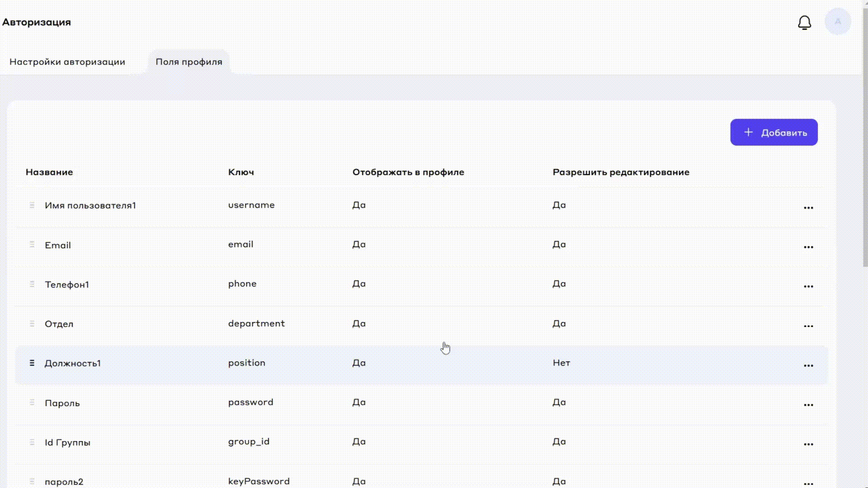Click the user avatar icon
The height and width of the screenshot is (488, 868).
[x=838, y=22]
